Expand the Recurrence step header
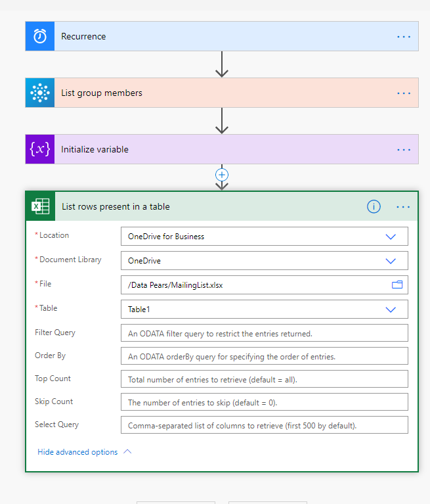The image size is (430, 504). [x=222, y=36]
